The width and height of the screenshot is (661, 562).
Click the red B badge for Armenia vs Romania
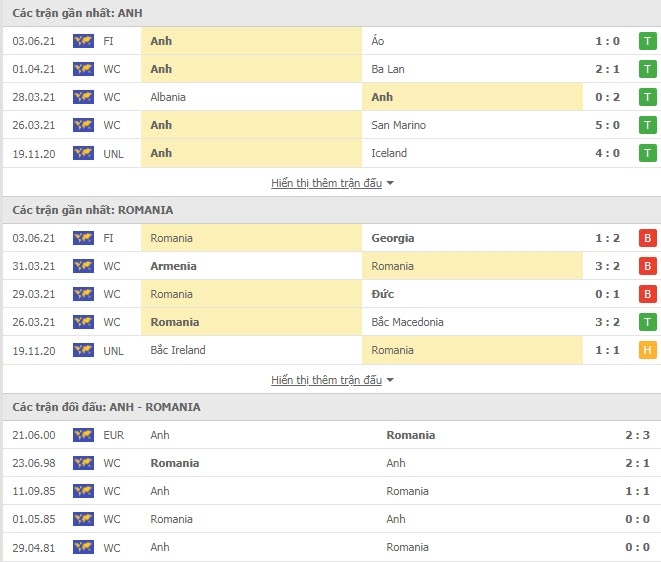pos(648,266)
